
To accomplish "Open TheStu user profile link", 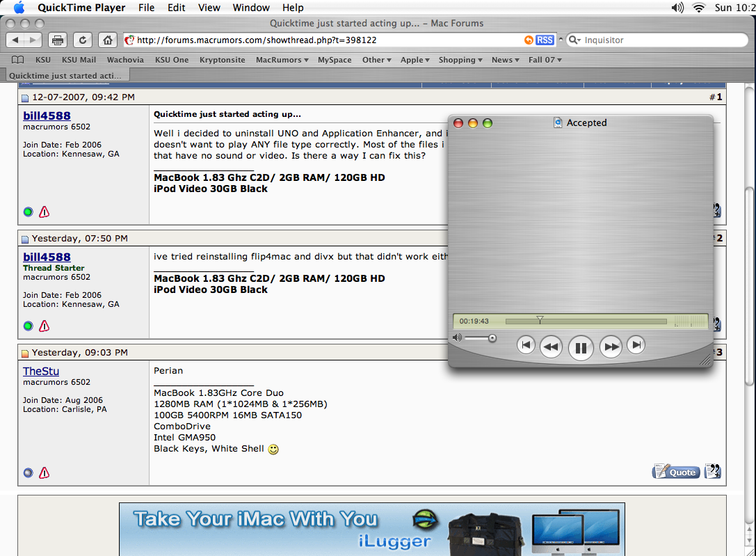I will tap(41, 372).
